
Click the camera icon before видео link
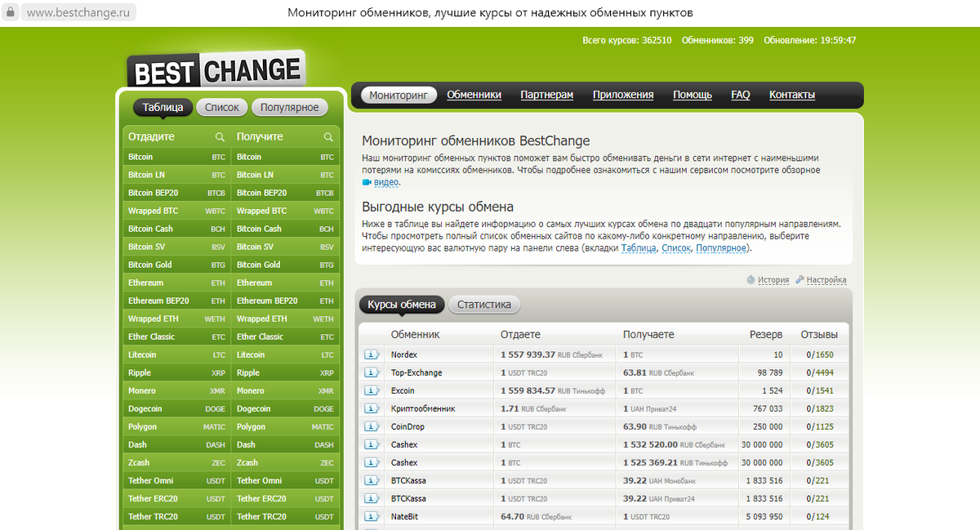[367, 182]
